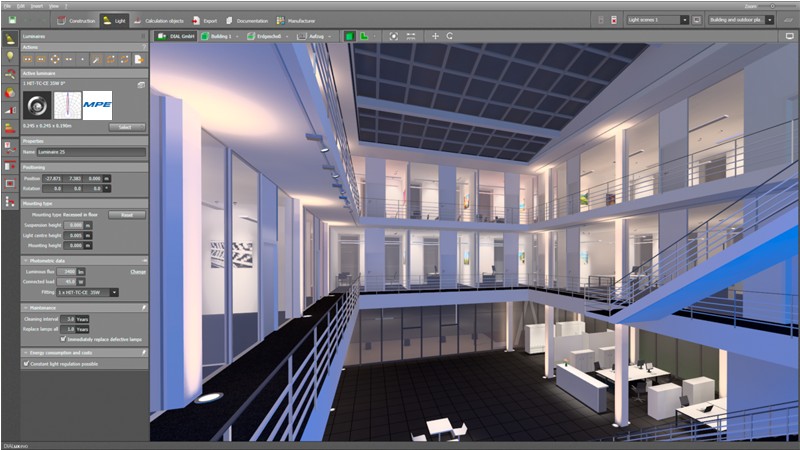The height and width of the screenshot is (450, 800).
Task: Adjust the Zoom slider
Action: [x=776, y=5]
